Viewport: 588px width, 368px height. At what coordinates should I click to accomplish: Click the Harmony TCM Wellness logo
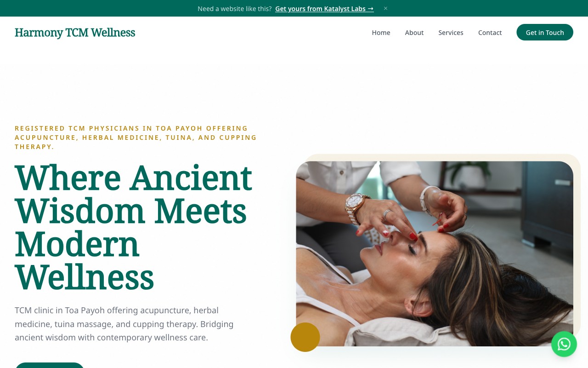click(x=75, y=33)
